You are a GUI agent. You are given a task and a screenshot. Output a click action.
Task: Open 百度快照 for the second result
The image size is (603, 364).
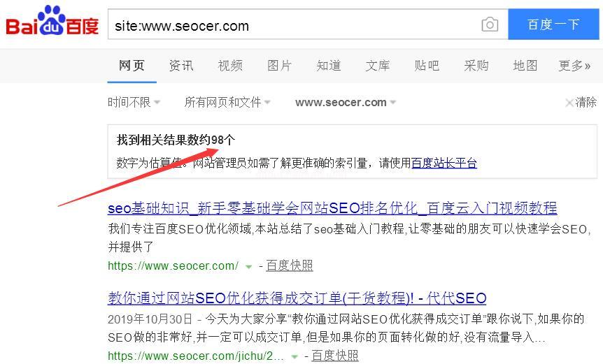pos(335,356)
